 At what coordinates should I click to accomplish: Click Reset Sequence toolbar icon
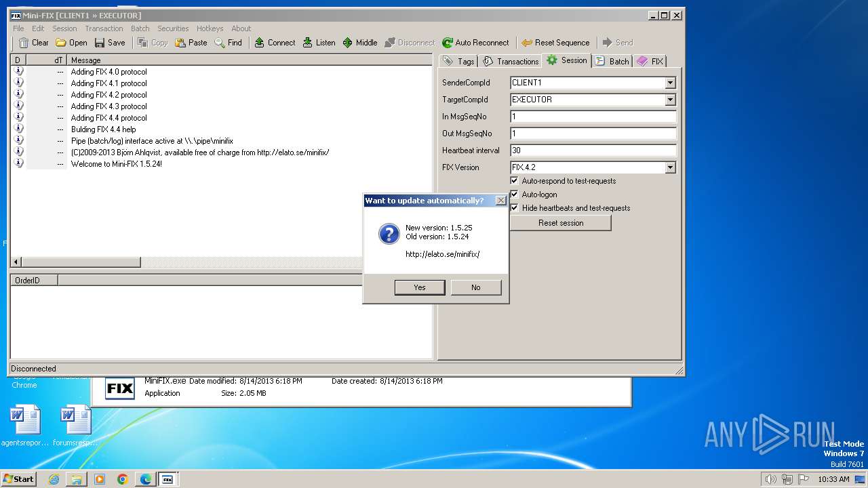pos(527,43)
